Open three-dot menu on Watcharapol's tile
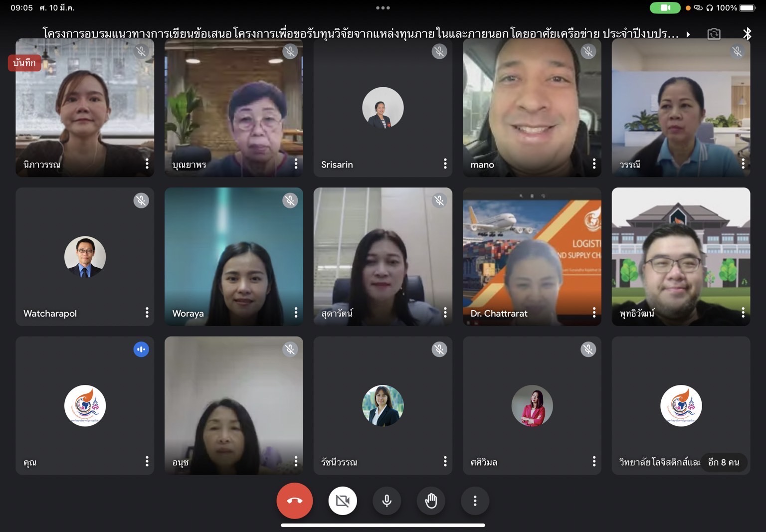This screenshot has width=766, height=532. pos(147,313)
